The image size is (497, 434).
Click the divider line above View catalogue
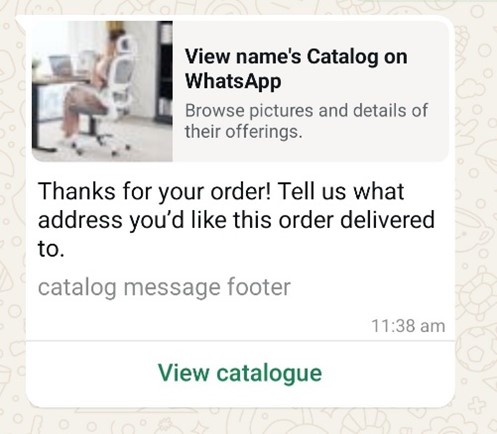coord(240,341)
